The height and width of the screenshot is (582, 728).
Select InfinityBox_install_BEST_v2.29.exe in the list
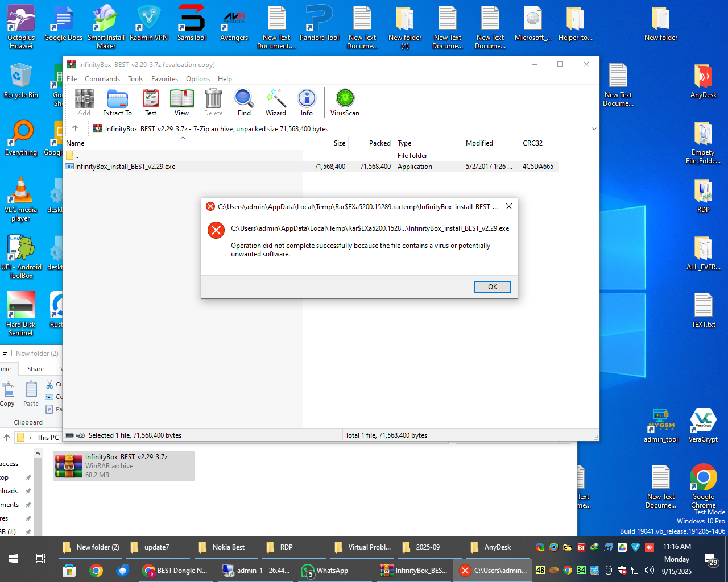tap(311, 167)
